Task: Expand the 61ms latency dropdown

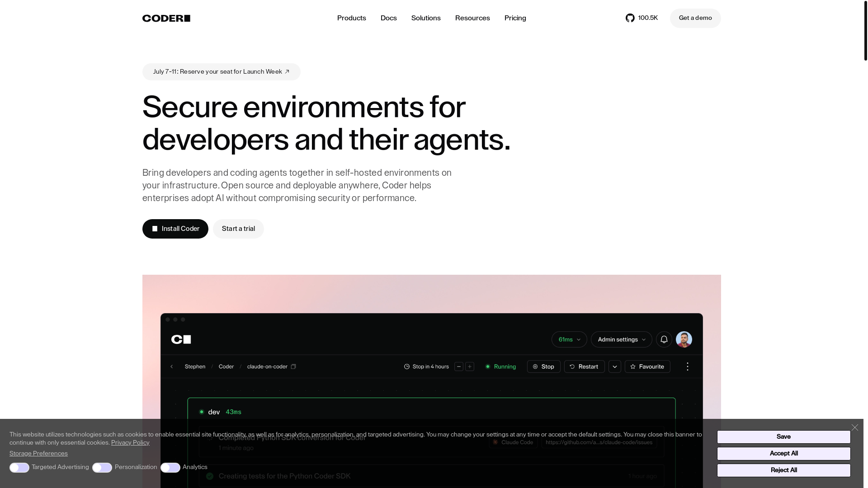Action: 569,339
